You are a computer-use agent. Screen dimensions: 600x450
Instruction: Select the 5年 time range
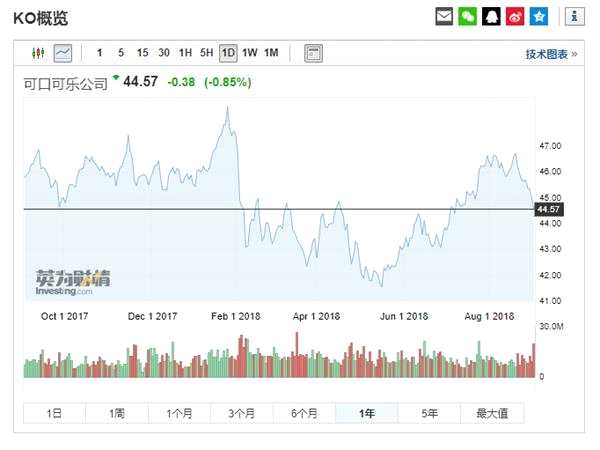(x=429, y=413)
